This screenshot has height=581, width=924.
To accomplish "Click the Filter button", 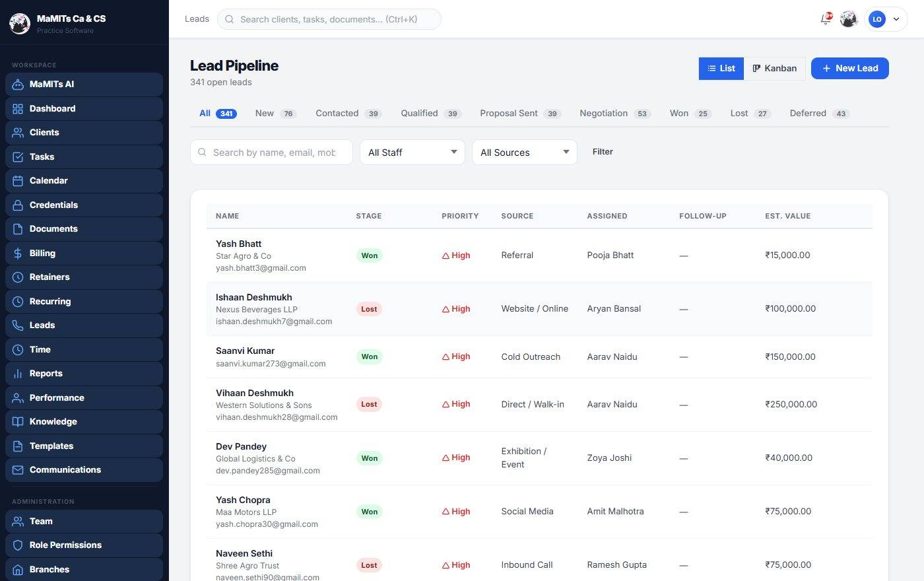I will (603, 152).
